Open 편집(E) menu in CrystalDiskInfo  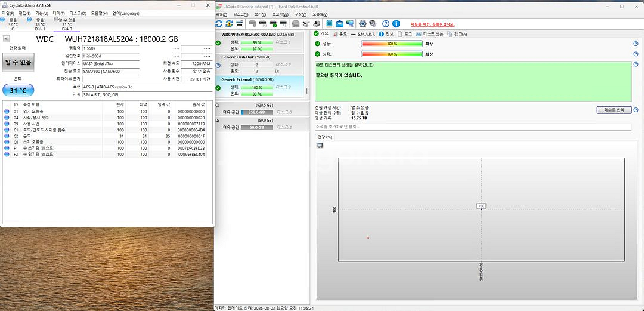click(25, 13)
